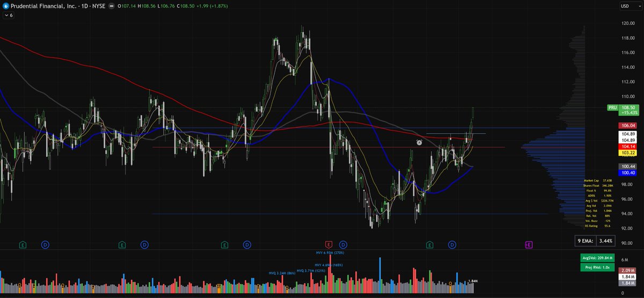
Task: Select the long red horizontal level line
Action: click(x=328, y=147)
